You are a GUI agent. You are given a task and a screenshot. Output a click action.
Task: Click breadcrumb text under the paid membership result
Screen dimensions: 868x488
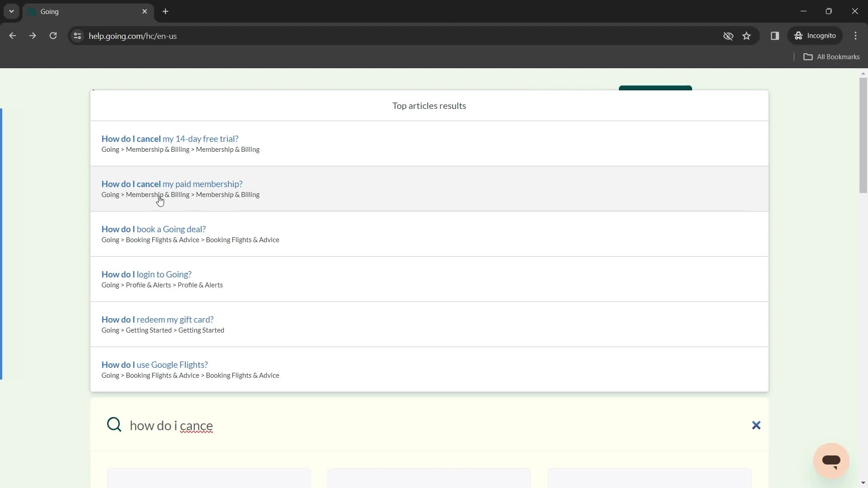point(180,195)
